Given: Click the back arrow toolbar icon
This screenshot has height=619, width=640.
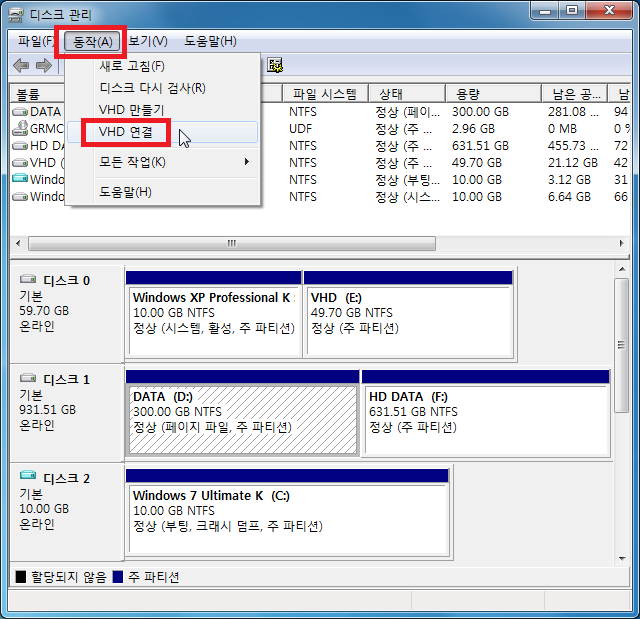Looking at the screenshot, I should click(x=21, y=65).
